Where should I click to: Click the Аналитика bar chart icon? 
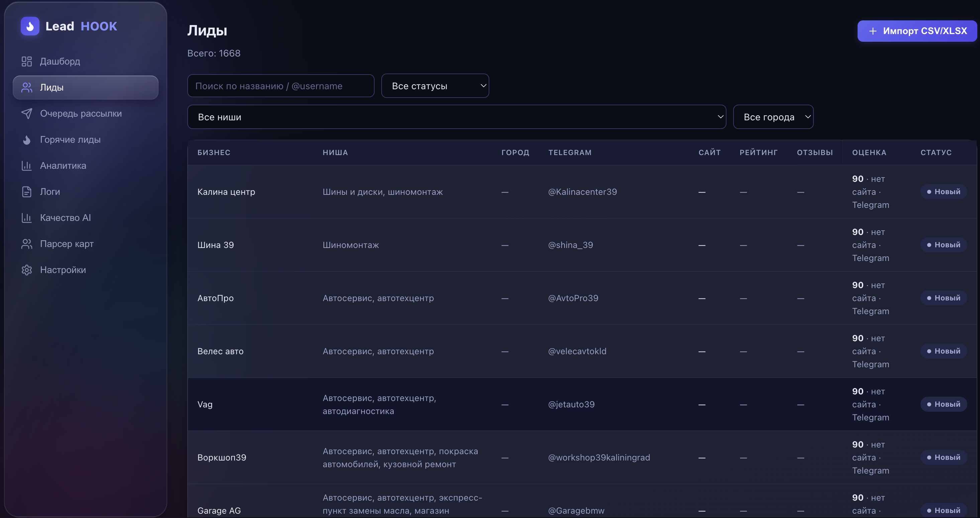27,166
